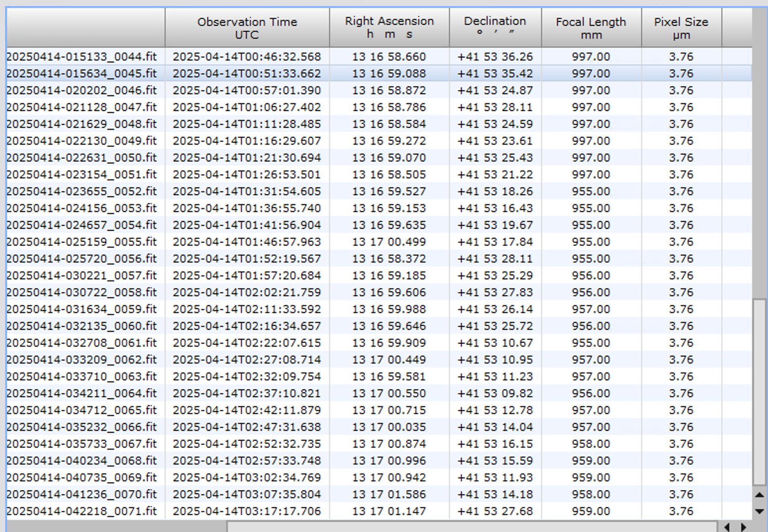Select file 20250414-030221_0057.fit
Screen dimensions: 768x532
click(82, 275)
